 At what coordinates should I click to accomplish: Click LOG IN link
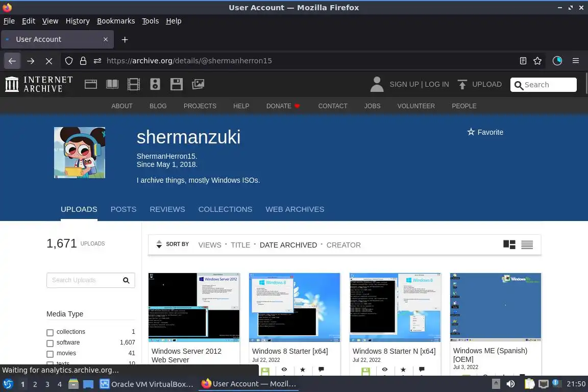coord(437,84)
